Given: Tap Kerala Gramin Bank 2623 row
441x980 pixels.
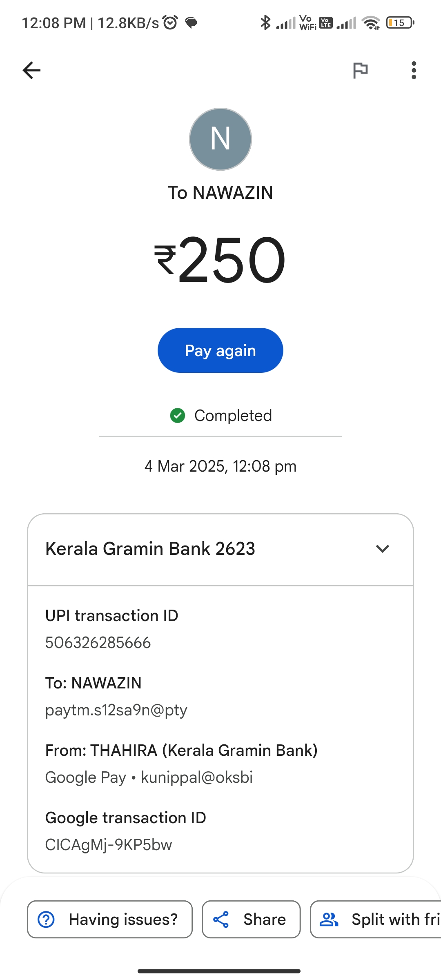Looking at the screenshot, I should tap(150, 549).
